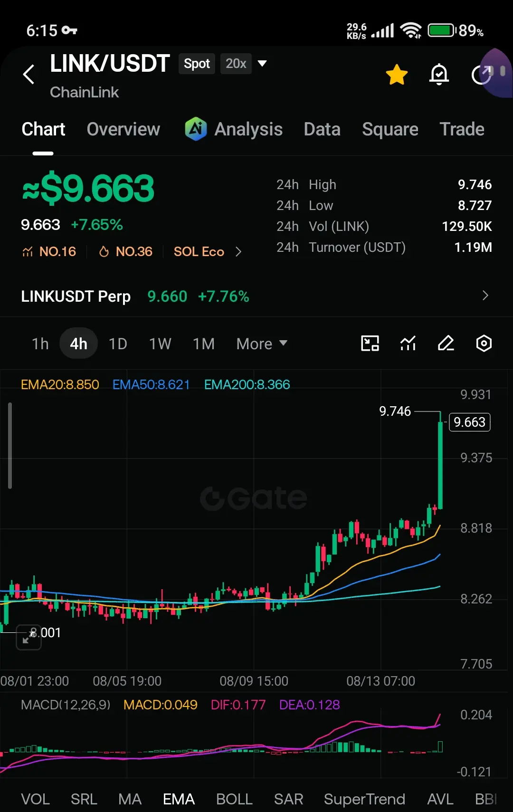Tap the EMA20:8.850 indicator label
This screenshot has height=812, width=513.
click(x=60, y=384)
